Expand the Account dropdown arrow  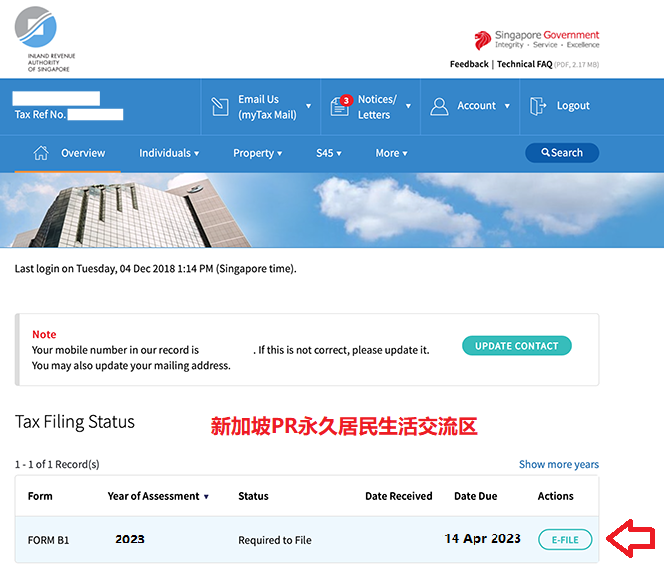(x=507, y=106)
